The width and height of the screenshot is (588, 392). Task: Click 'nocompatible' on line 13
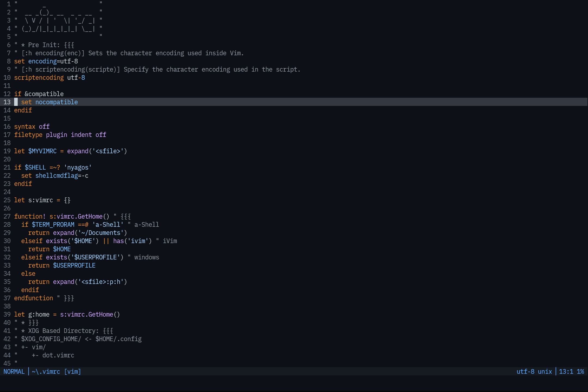pyautogui.click(x=57, y=102)
